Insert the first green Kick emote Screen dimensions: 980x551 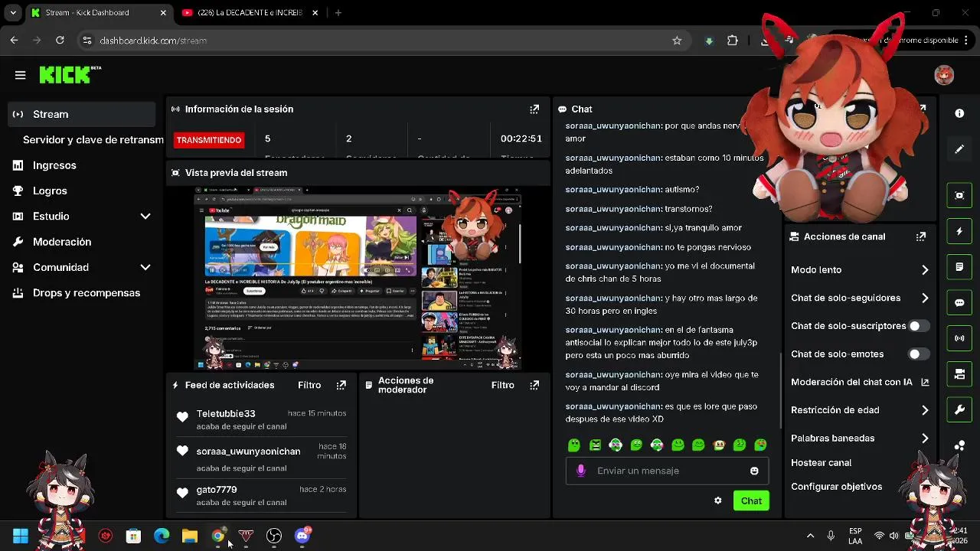(574, 445)
